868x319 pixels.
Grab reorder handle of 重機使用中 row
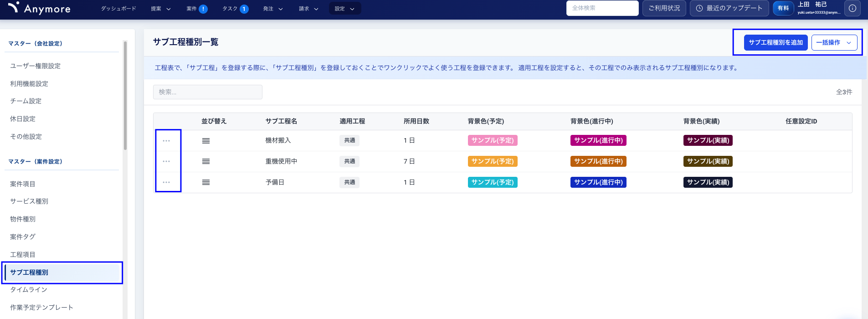click(206, 161)
